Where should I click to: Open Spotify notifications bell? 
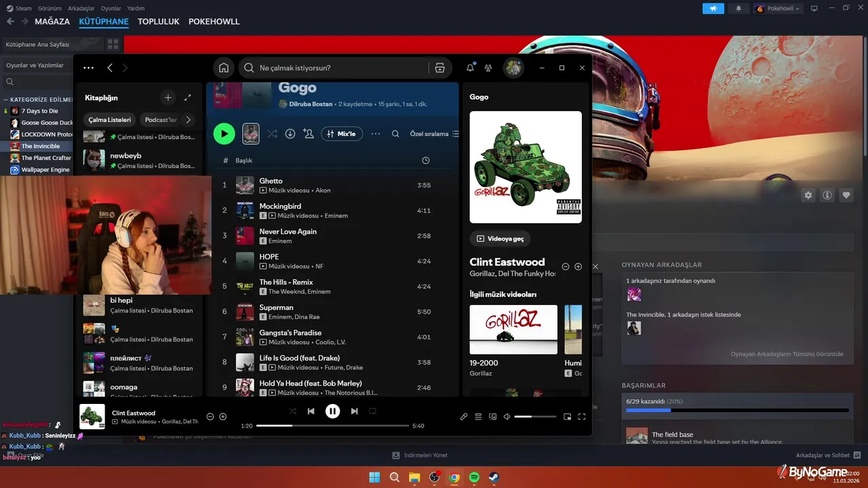[x=470, y=68]
